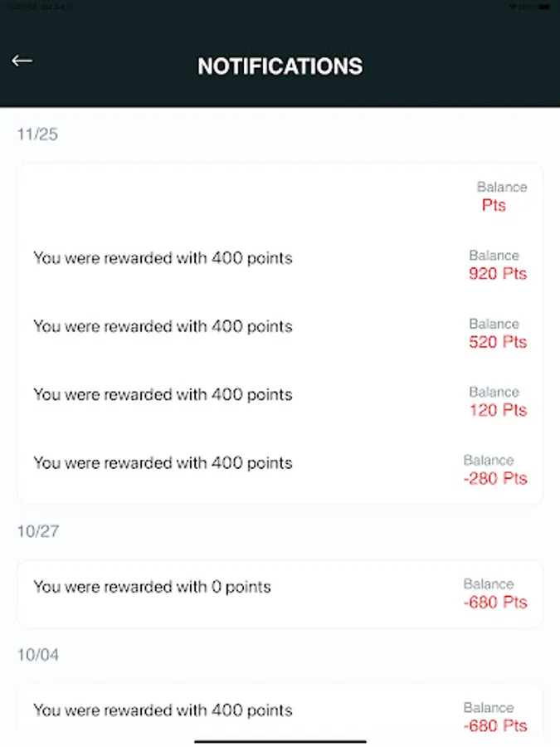Tap the -280 Pts balance value
The height and width of the screenshot is (747, 560).
(x=494, y=478)
